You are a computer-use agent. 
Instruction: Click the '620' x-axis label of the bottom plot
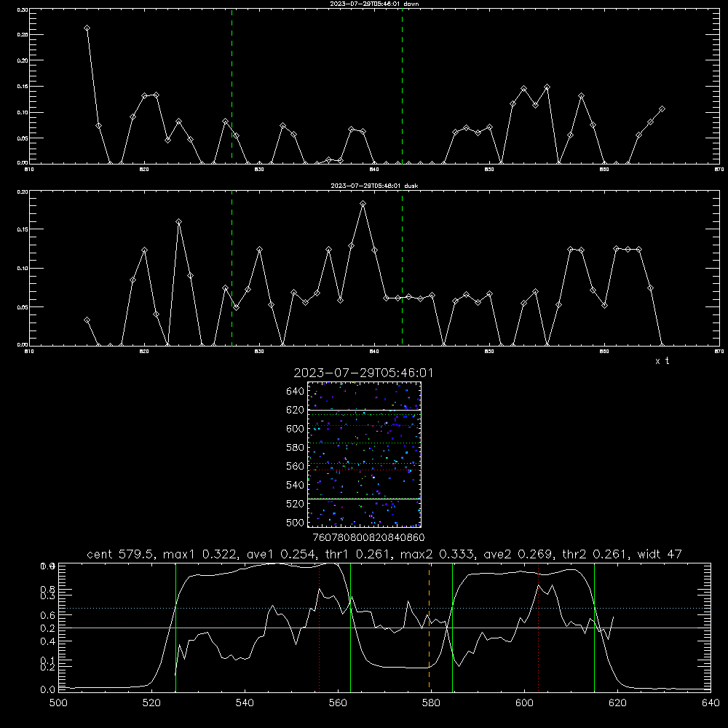(617, 703)
